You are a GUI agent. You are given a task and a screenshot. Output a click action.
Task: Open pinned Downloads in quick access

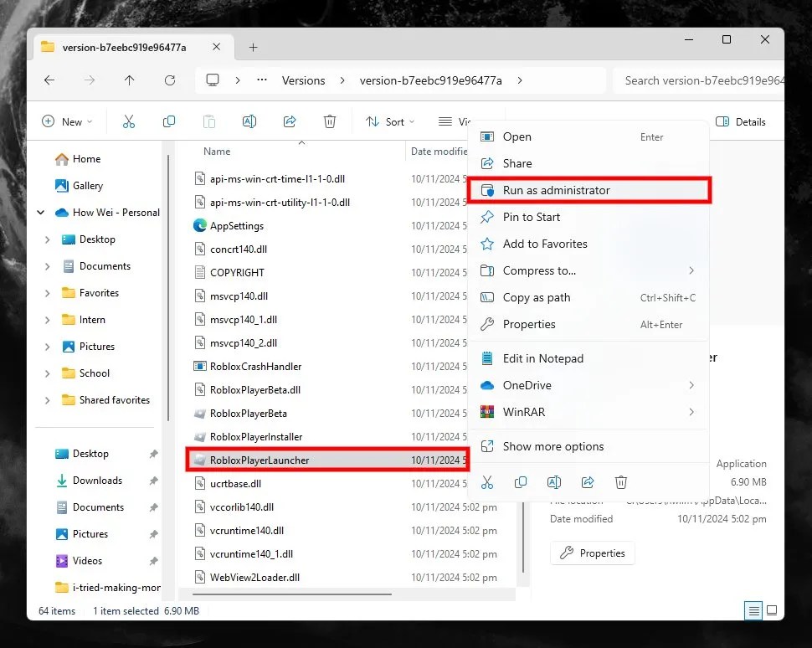point(89,481)
